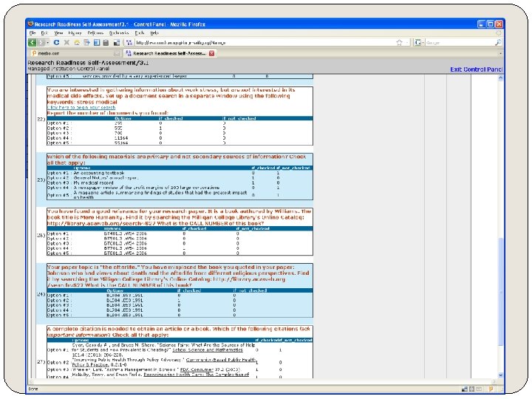532x399 pixels.
Task: Go back with the green Back arrow
Action: point(32,42)
